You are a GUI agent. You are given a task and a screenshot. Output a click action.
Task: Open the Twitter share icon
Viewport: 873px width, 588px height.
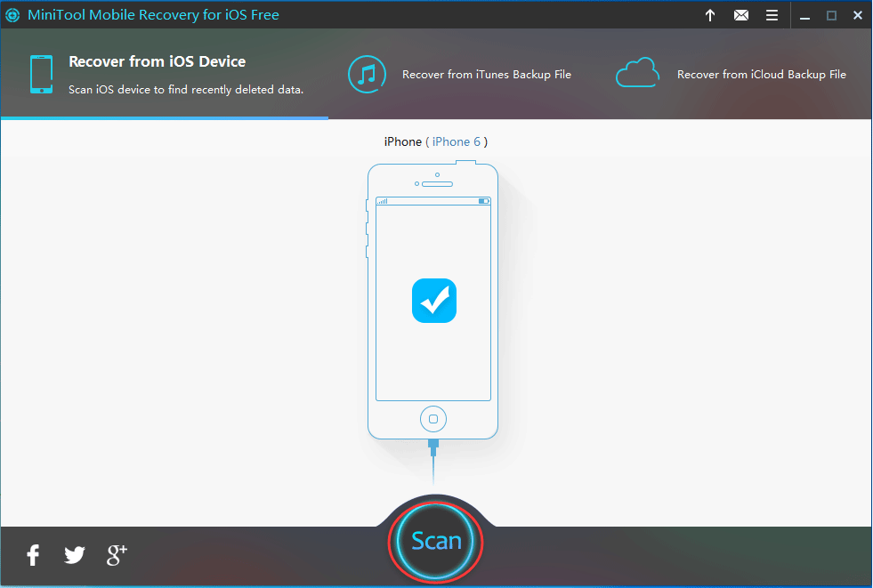(x=74, y=554)
